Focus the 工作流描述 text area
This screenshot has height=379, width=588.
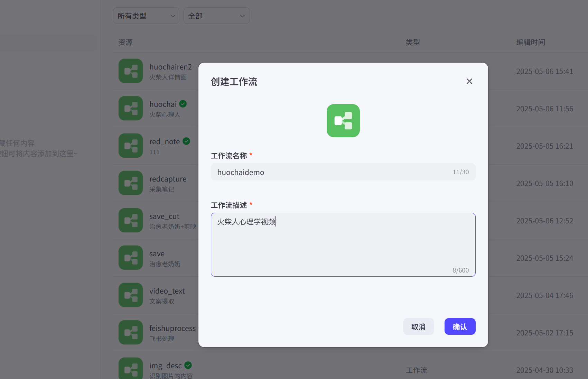[x=343, y=244]
